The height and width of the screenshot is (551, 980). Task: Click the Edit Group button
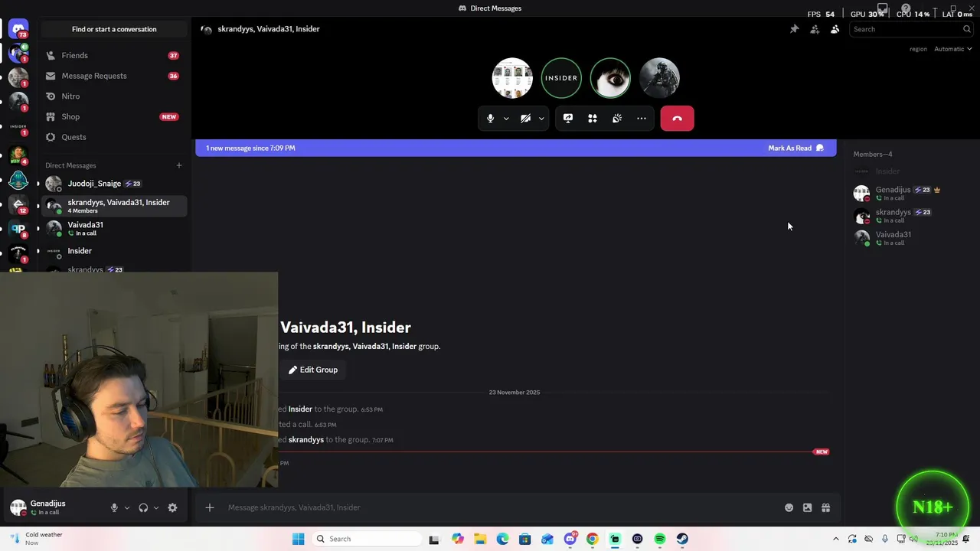point(313,370)
